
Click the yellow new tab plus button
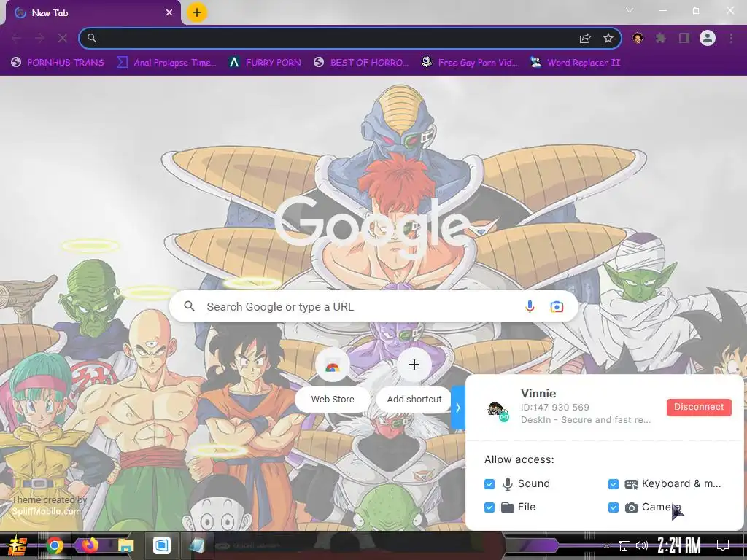[197, 13]
